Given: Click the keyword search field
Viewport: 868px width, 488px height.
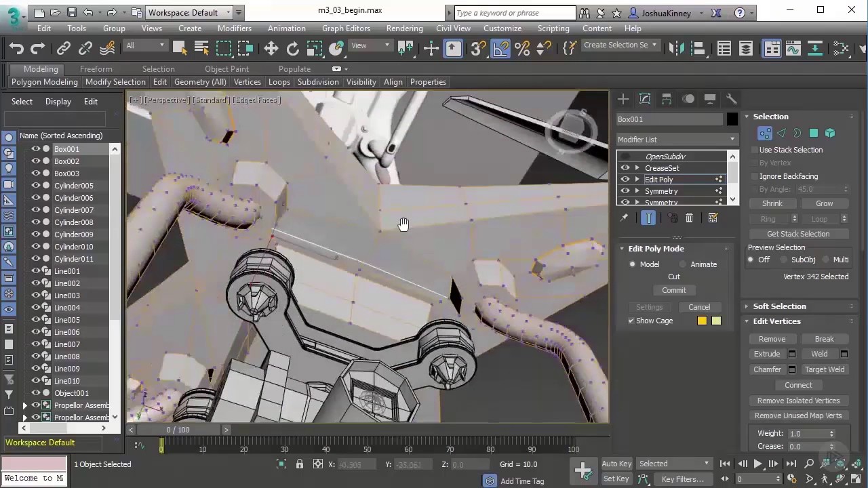Looking at the screenshot, I should (514, 13).
